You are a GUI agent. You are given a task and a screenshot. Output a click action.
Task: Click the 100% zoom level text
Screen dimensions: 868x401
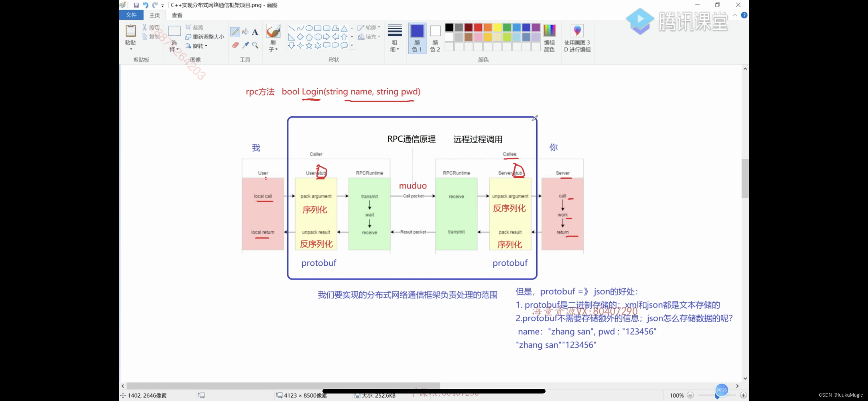coord(676,395)
